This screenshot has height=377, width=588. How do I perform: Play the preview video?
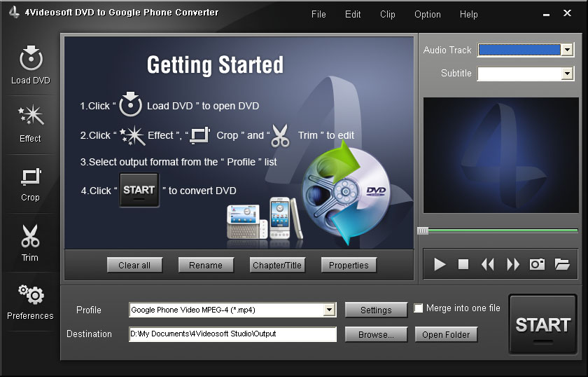pyautogui.click(x=440, y=264)
